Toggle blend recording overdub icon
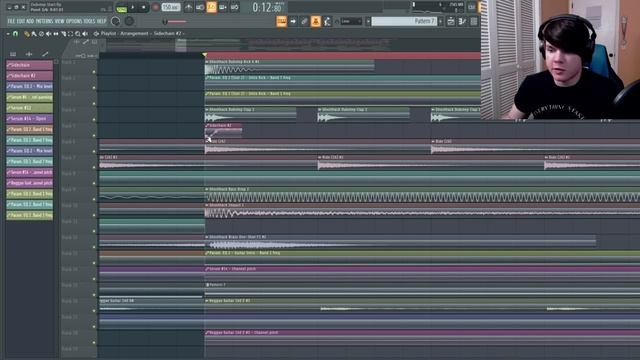This screenshot has width=640, height=360. point(223,7)
